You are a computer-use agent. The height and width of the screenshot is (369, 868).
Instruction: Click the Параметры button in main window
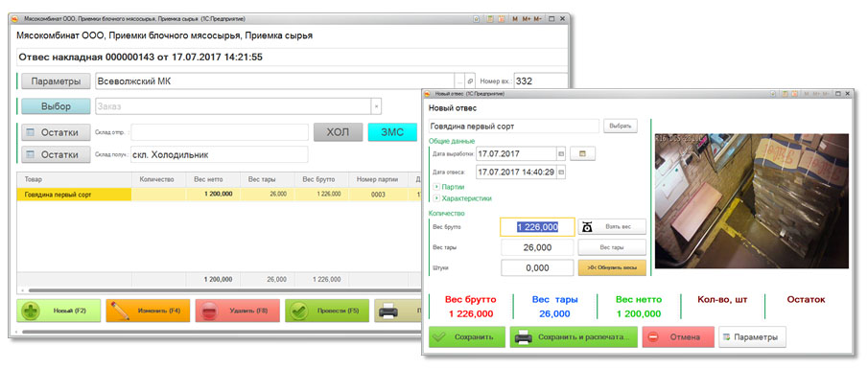pos(56,81)
